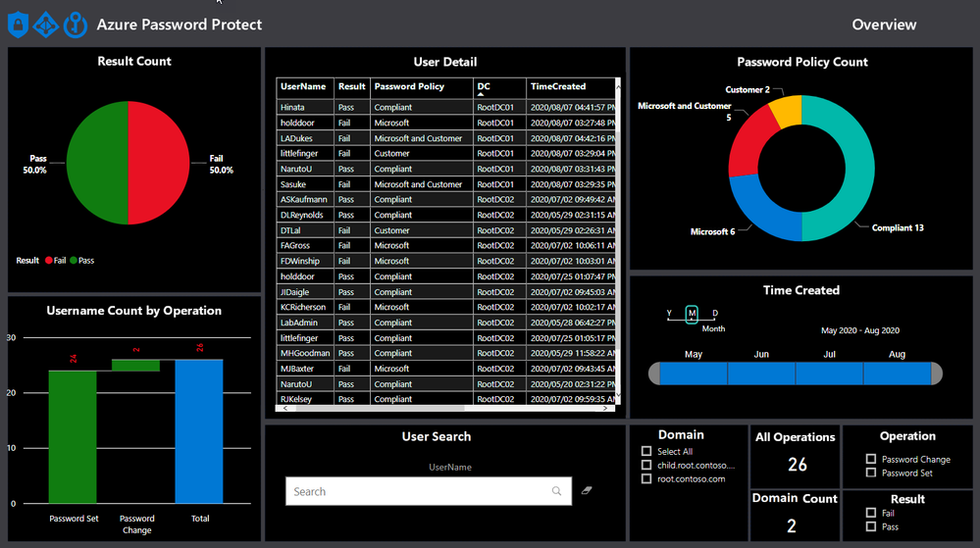Select the Jul segment in timeline
The height and width of the screenshot is (548, 980).
(x=829, y=374)
